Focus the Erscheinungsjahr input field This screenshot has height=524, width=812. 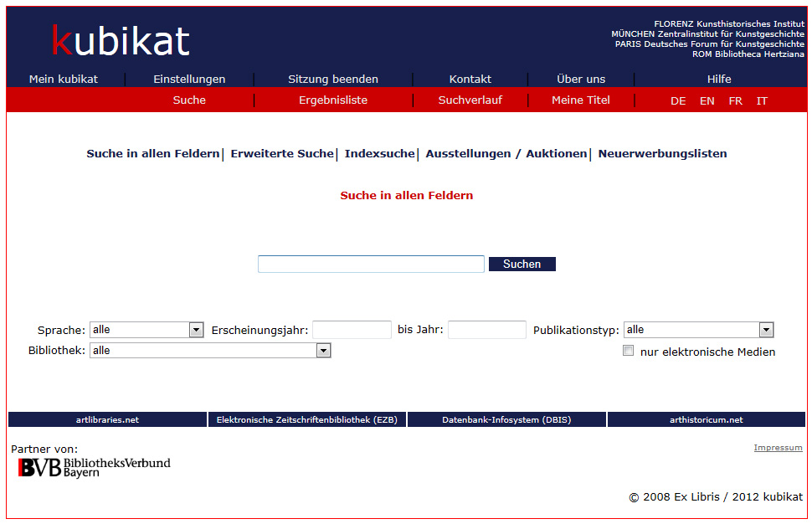pos(352,330)
